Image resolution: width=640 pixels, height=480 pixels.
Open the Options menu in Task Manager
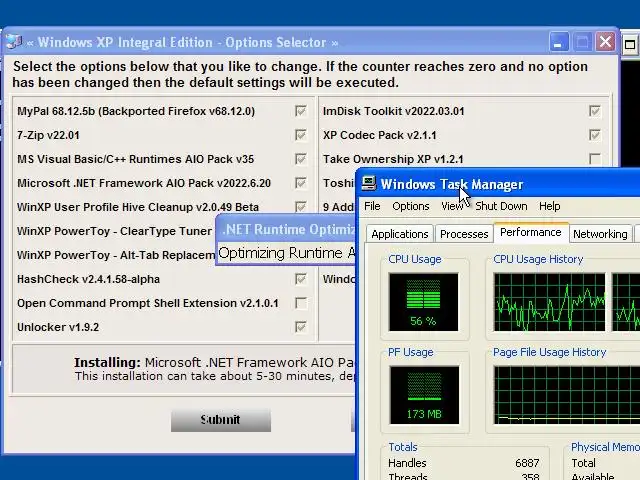[x=411, y=206]
